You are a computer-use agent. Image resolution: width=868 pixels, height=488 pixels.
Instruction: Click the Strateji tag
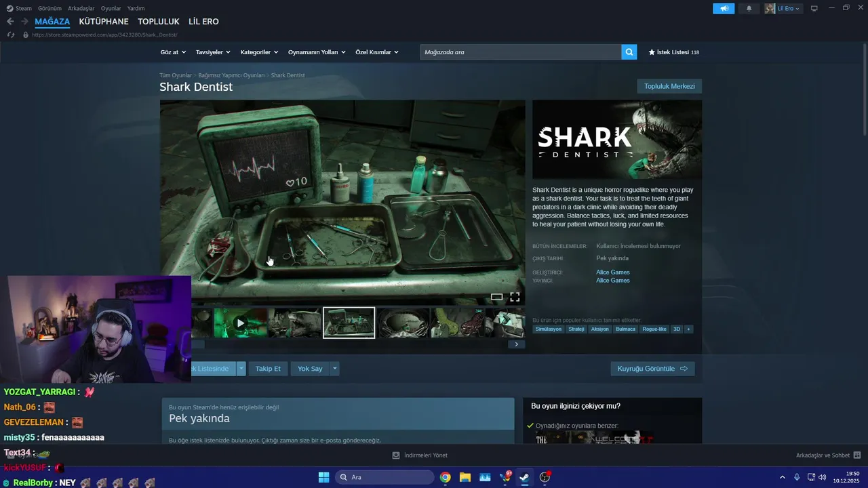pos(576,329)
